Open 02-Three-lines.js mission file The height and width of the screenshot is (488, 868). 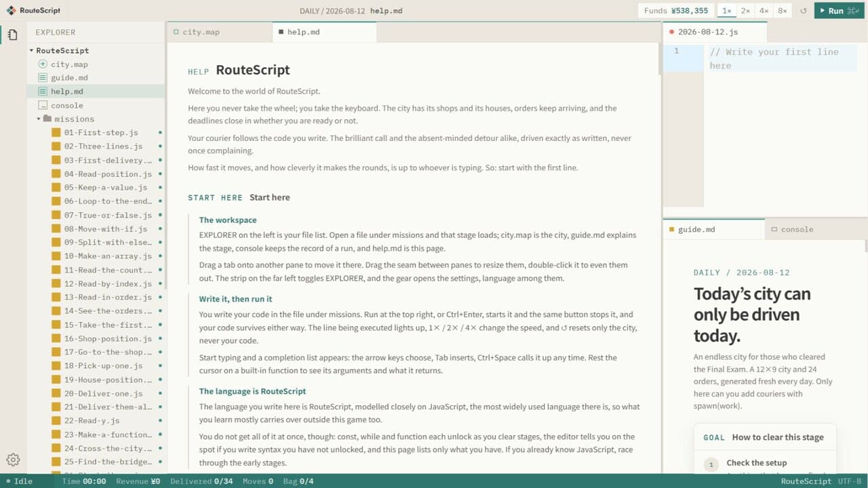tap(96, 146)
